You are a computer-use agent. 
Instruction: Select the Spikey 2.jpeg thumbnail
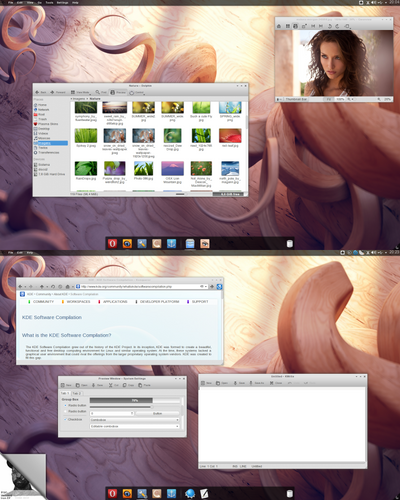tap(86, 136)
